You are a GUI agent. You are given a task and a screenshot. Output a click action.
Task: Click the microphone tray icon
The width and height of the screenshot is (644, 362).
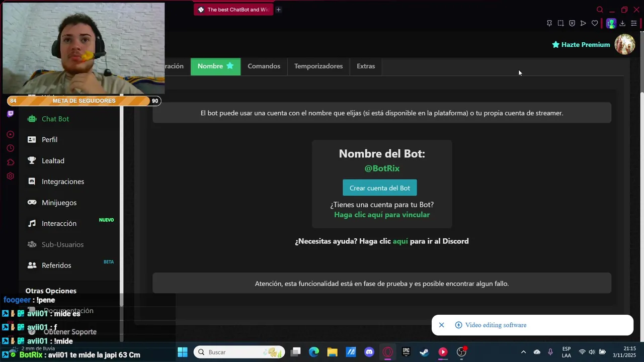pos(550,352)
